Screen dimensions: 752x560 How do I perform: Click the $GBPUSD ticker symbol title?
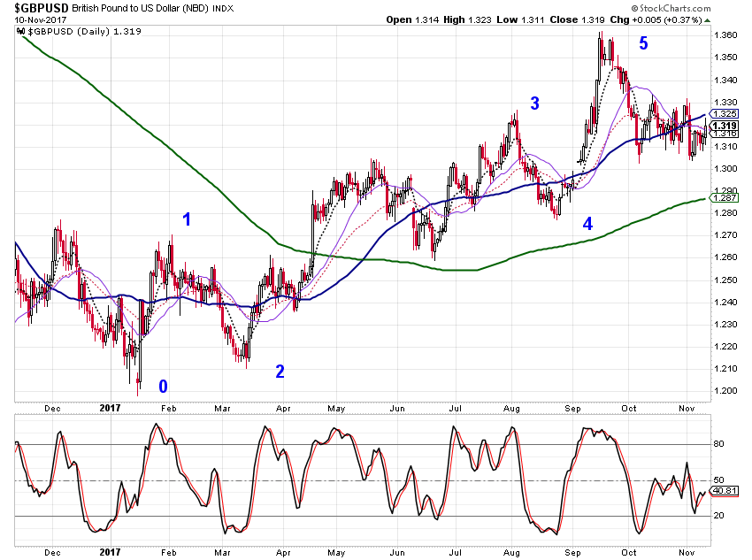pyautogui.click(x=42, y=8)
